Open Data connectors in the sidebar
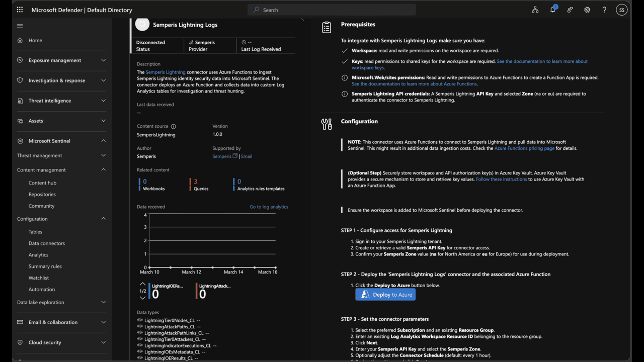Image resolution: width=644 pixels, height=362 pixels. click(46, 243)
